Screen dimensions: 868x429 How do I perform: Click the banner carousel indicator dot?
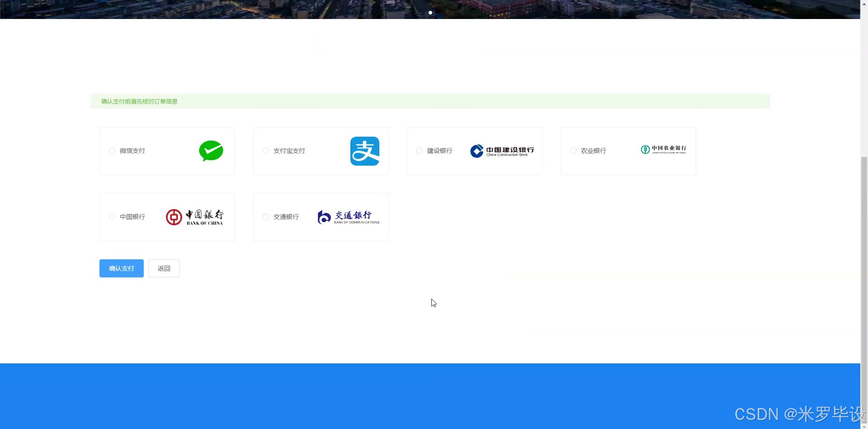[430, 13]
